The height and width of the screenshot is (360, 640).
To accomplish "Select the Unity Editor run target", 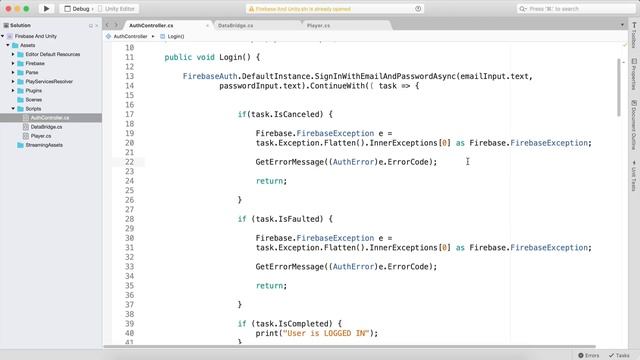I will point(116,9).
